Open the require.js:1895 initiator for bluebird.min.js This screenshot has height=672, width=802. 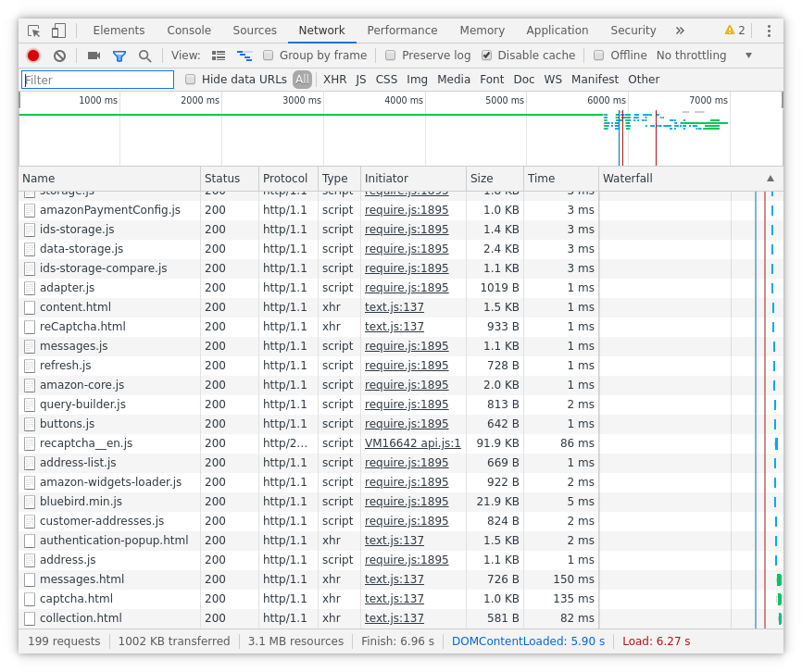407,501
